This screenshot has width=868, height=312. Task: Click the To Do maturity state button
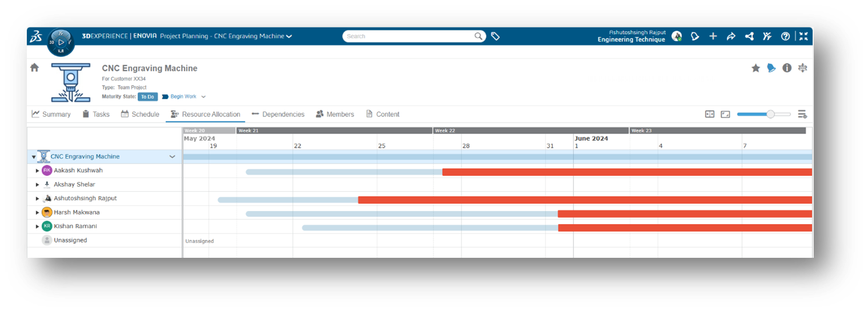(147, 97)
